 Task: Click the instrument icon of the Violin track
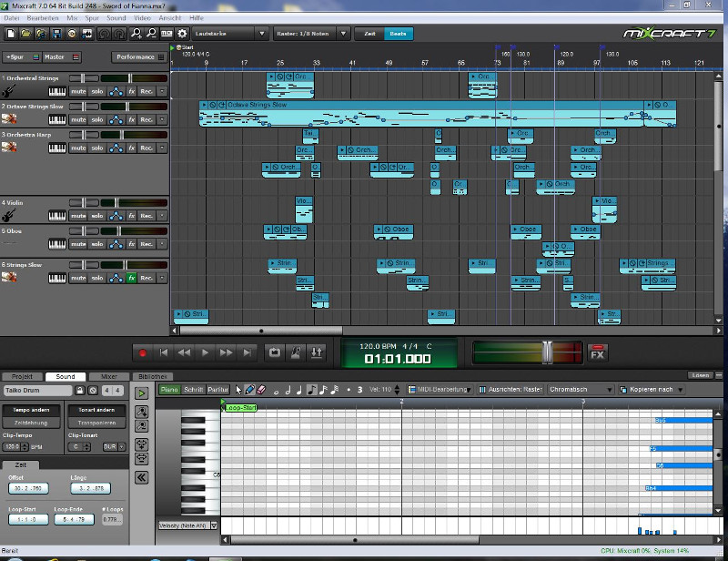click(9, 215)
